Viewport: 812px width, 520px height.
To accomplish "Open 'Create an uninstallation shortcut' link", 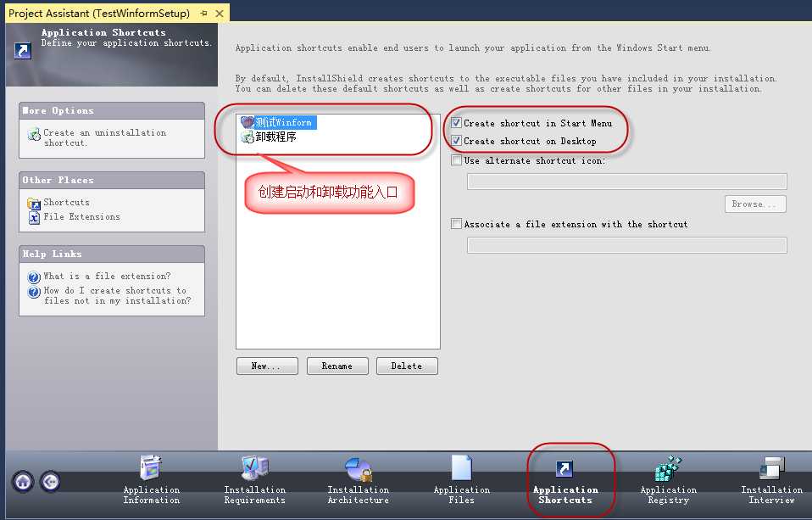I will pyautogui.click(x=105, y=138).
